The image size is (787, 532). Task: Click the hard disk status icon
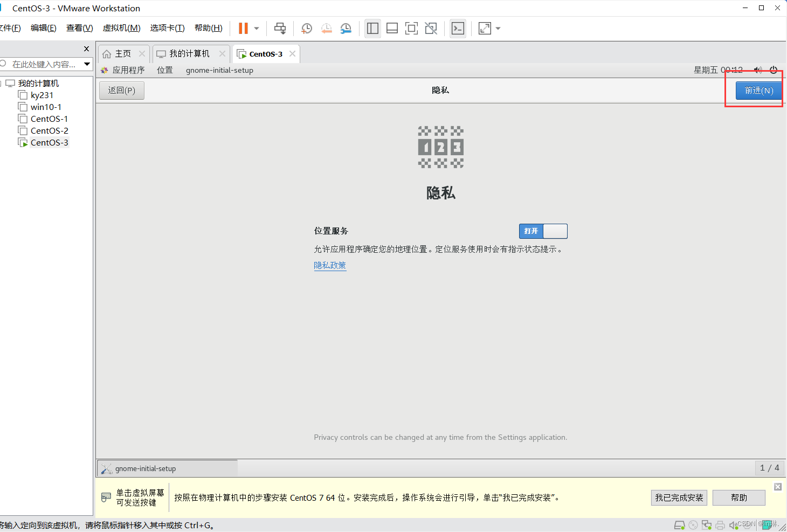coord(680,525)
